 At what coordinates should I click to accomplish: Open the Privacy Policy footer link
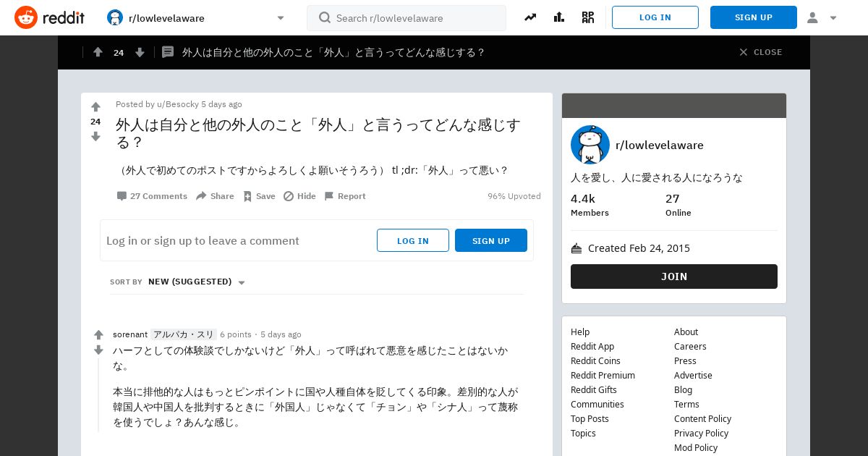tap(701, 433)
